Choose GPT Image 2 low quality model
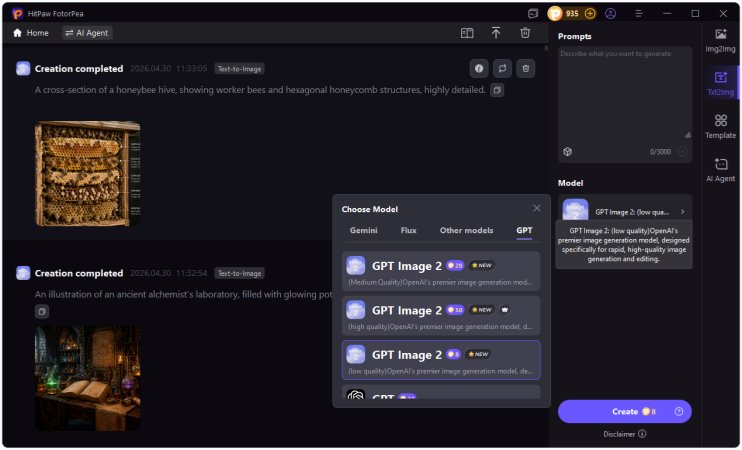This screenshot has height=450, width=742. (441, 360)
